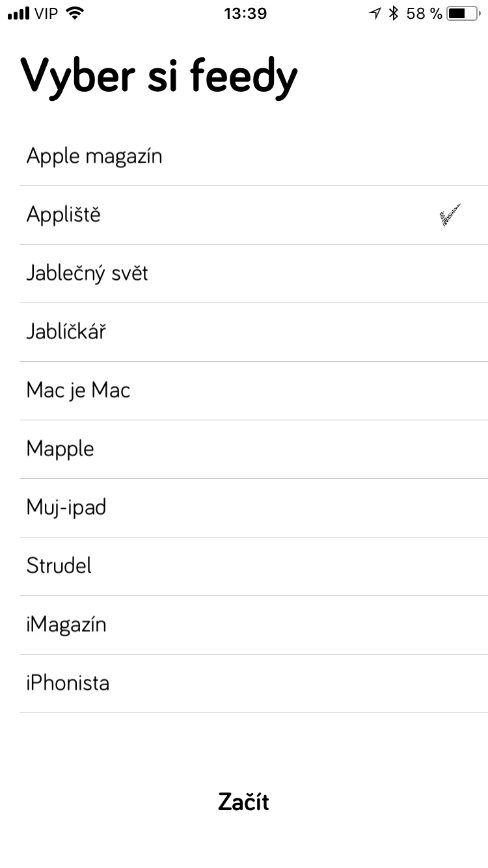Toggle the Jablečný svět feed
The image size is (488, 868).
[87, 273]
